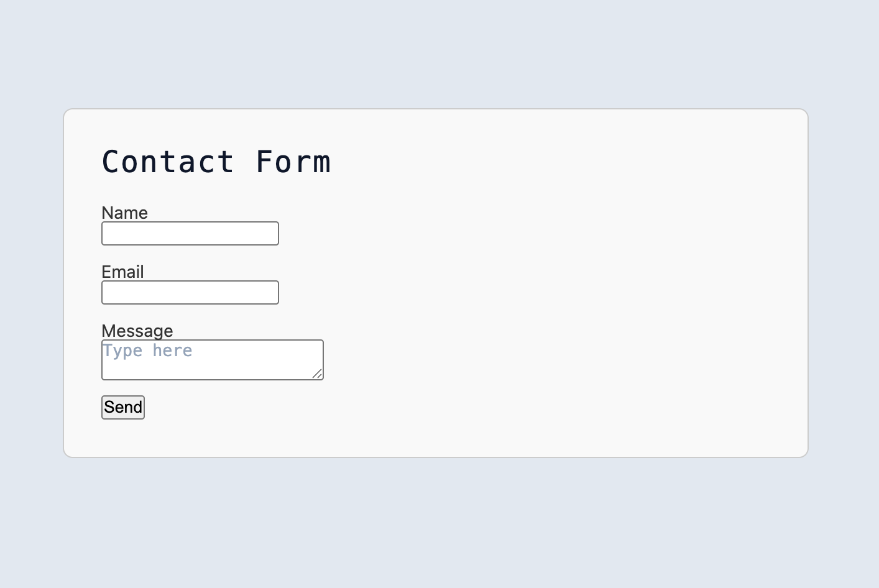Click the Message label above the textarea
The height and width of the screenshot is (588, 879).
coord(137,331)
